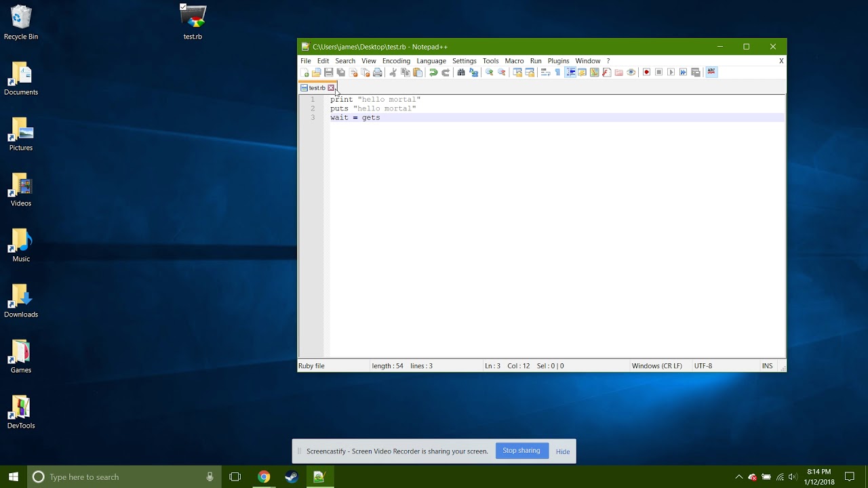
Task: Click the Hide link in sharing bar
Action: tap(563, 451)
